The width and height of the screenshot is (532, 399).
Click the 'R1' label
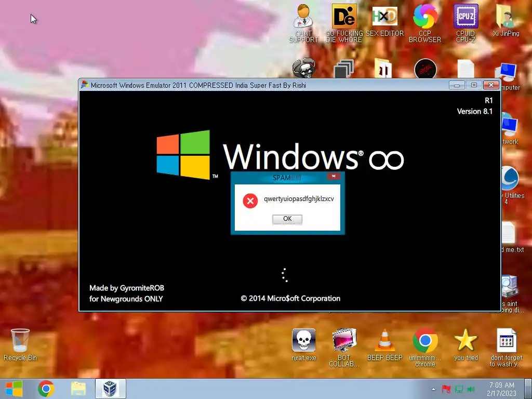tap(488, 100)
